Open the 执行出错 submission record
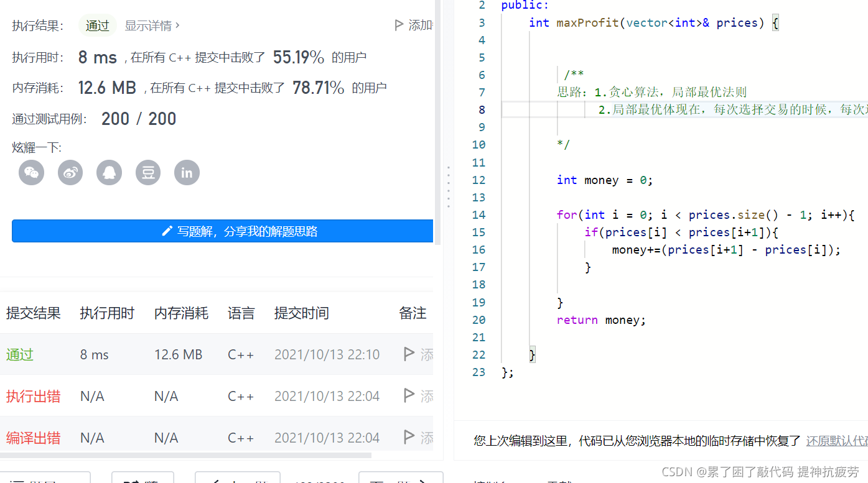This screenshot has width=868, height=483. [x=33, y=396]
